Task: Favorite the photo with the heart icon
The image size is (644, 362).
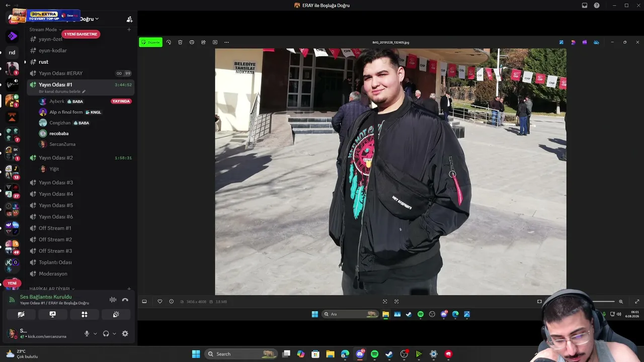Action: [160, 302]
